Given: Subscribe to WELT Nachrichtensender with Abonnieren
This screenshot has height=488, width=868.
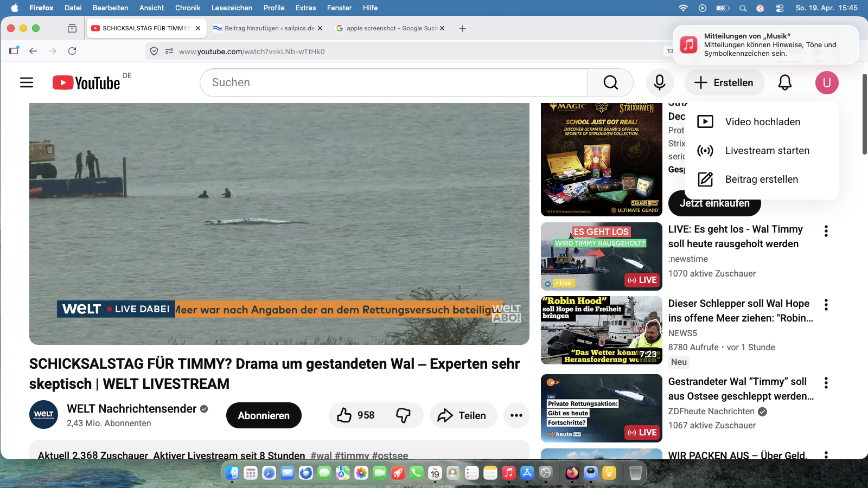Looking at the screenshot, I should [x=264, y=415].
